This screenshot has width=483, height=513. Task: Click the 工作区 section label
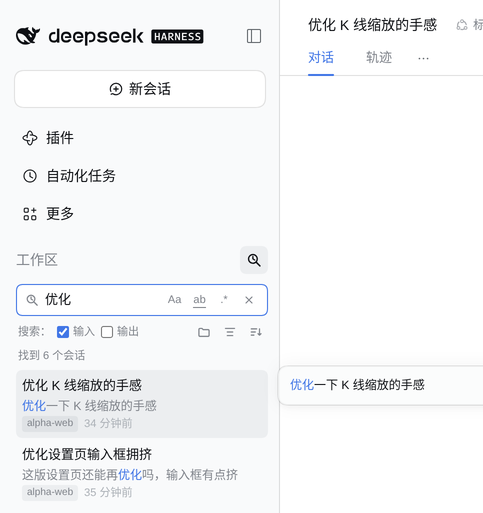37,260
